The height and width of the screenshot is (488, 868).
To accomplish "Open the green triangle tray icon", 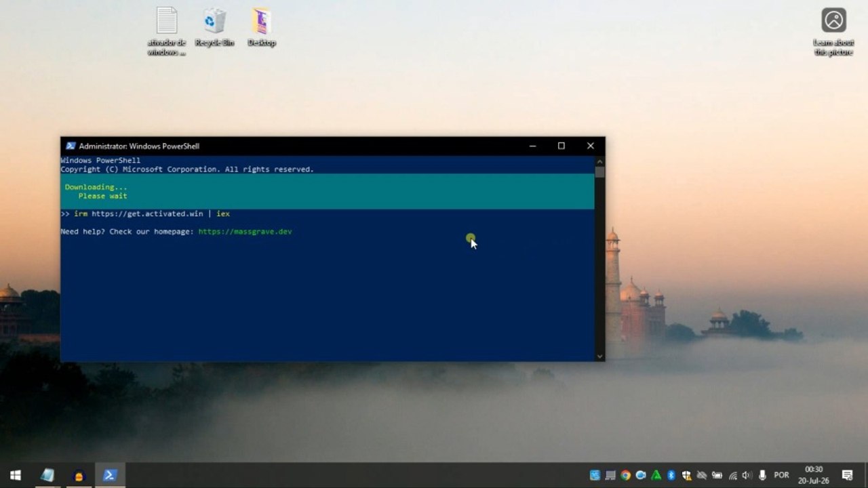I will click(x=656, y=475).
